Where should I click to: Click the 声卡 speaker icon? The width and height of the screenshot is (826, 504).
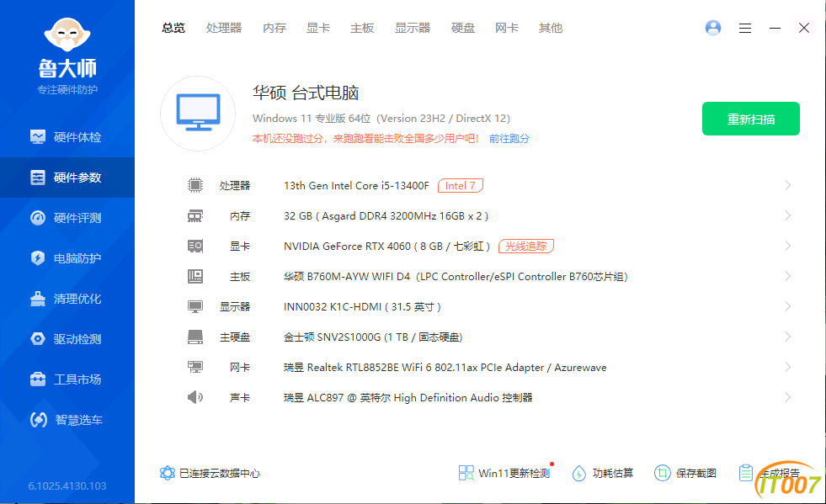tap(195, 397)
